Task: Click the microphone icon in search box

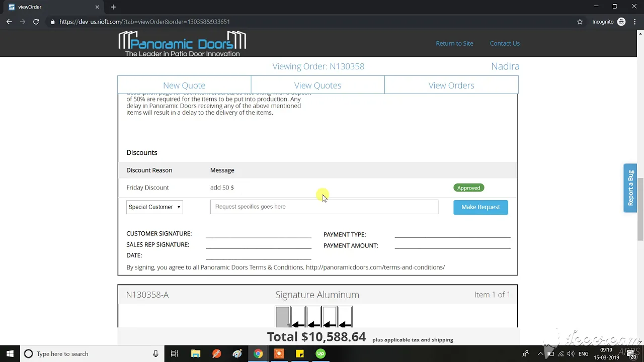Action: point(155,354)
